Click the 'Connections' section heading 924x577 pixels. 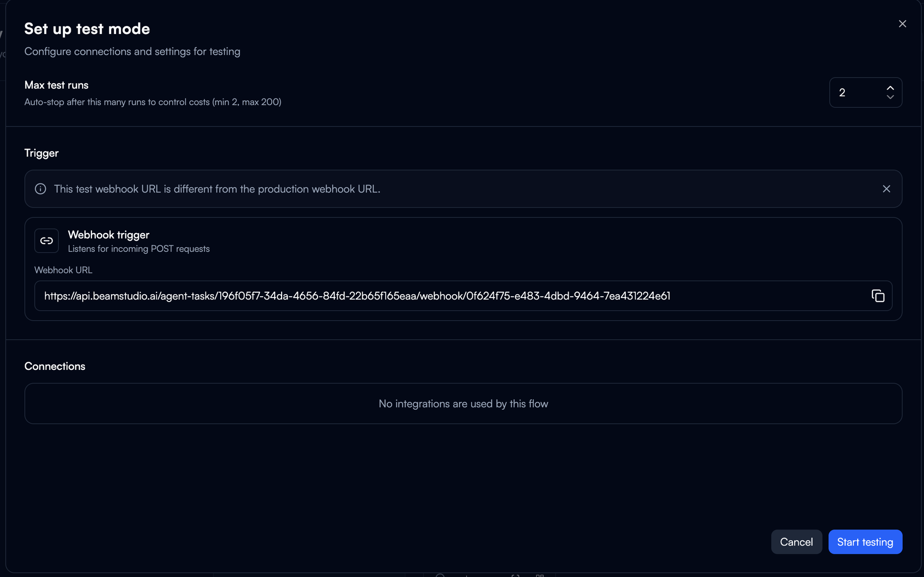click(55, 366)
